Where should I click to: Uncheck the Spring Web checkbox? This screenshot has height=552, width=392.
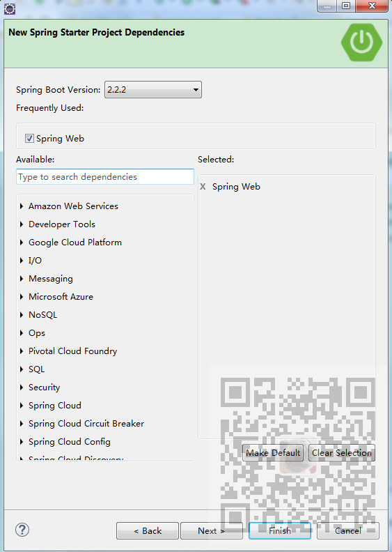tap(29, 139)
